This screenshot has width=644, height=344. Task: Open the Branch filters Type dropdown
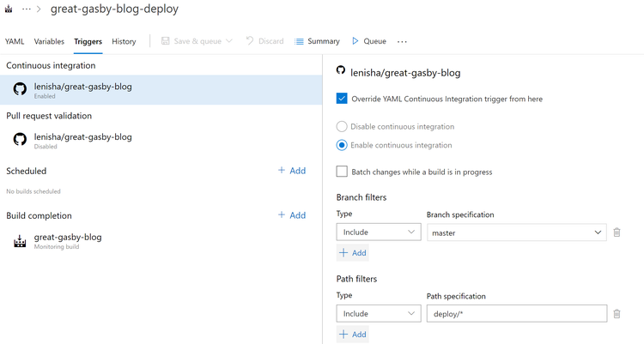[x=379, y=232]
